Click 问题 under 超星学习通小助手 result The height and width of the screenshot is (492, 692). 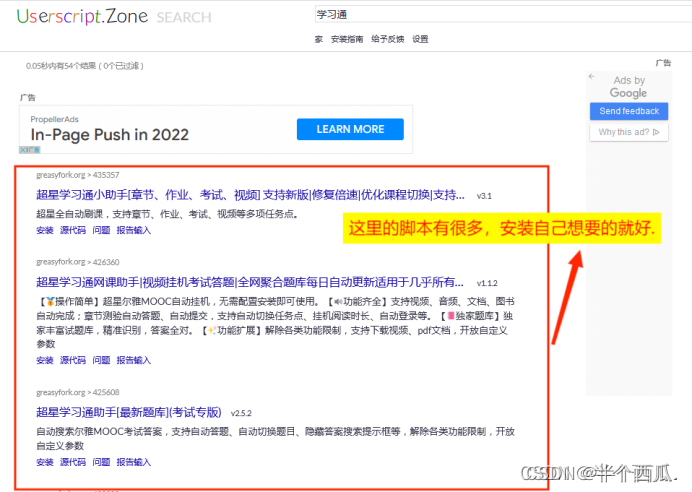coord(101,230)
